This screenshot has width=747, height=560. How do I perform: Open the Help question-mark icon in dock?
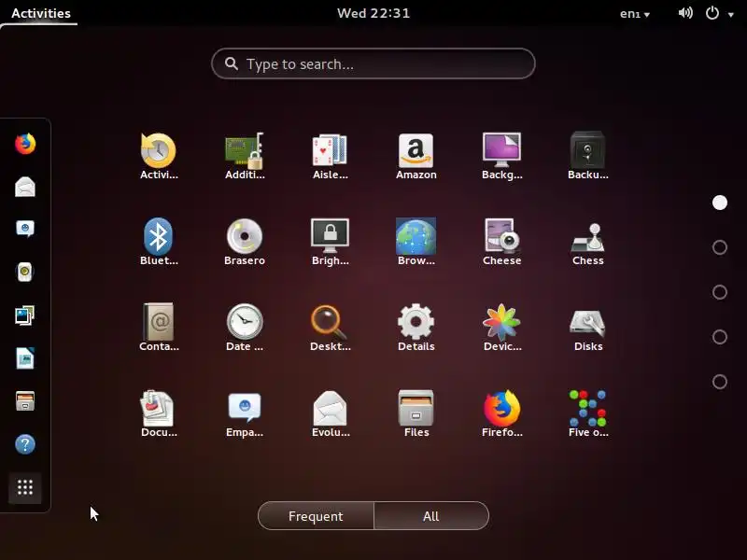point(25,444)
